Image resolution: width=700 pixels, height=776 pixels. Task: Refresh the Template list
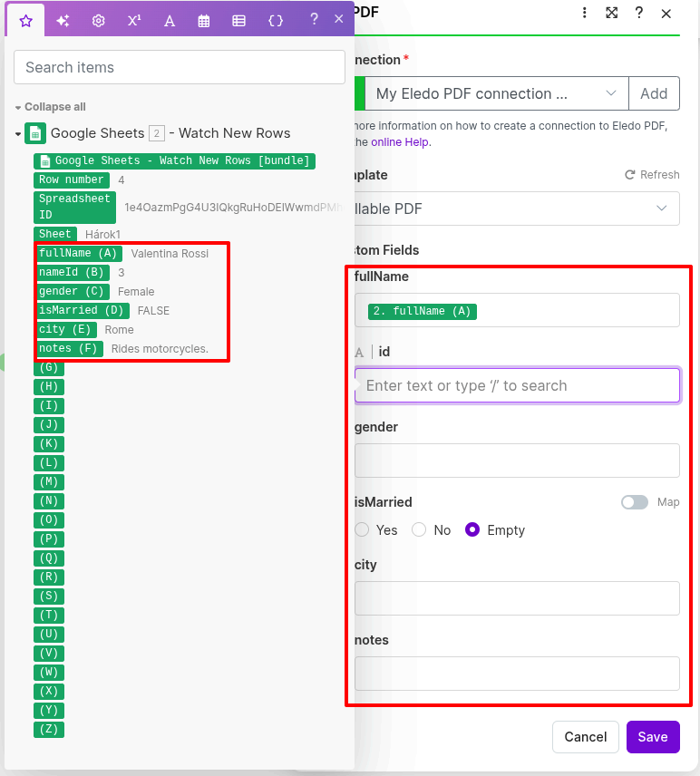point(652,175)
